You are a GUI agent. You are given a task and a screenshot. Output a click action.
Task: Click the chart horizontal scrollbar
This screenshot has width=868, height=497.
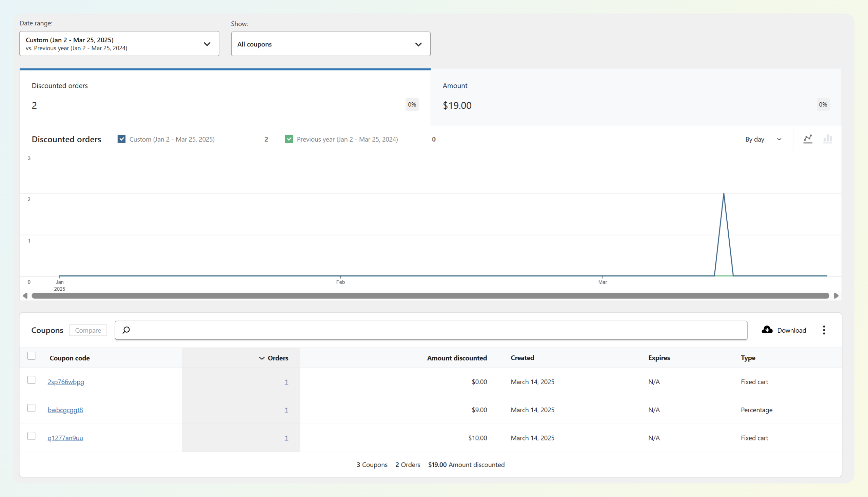pyautogui.click(x=430, y=296)
